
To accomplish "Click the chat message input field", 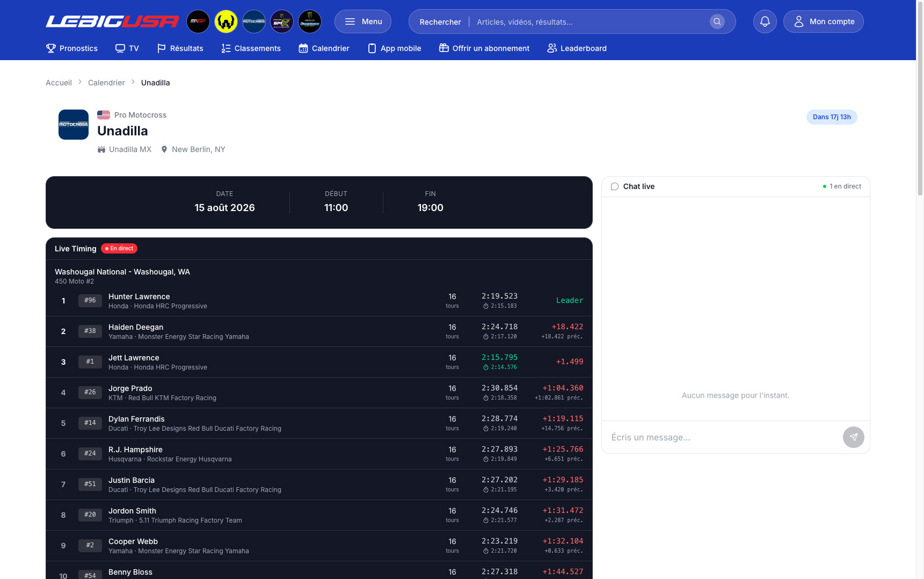I will click(723, 437).
